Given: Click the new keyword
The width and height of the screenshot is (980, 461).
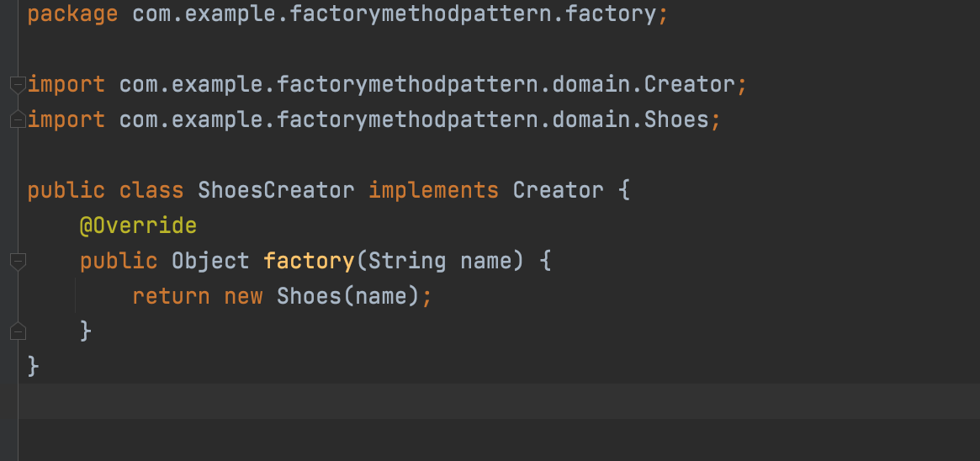Looking at the screenshot, I should point(243,296).
